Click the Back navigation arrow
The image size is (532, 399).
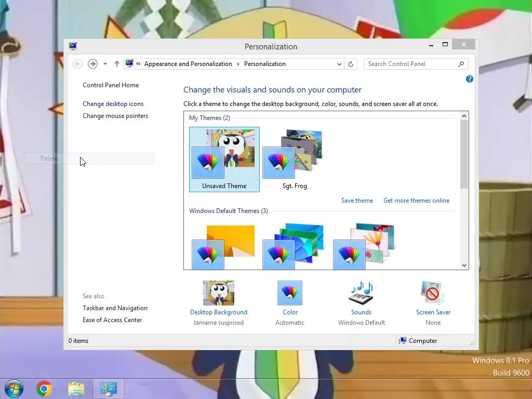(x=78, y=64)
